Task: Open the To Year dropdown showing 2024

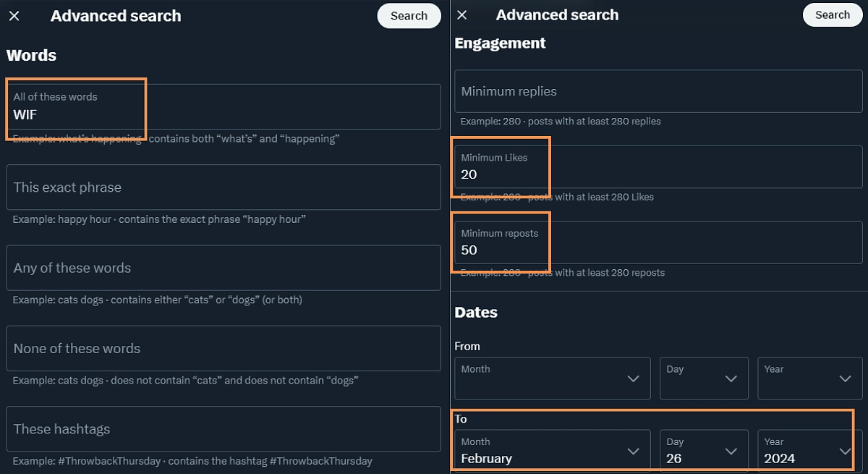Action: pyautogui.click(x=810, y=451)
